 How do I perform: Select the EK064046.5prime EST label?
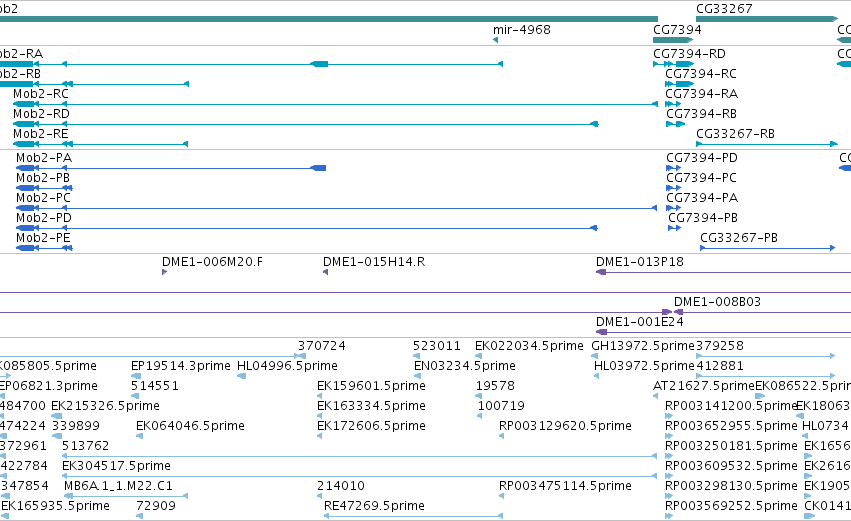click(x=190, y=427)
